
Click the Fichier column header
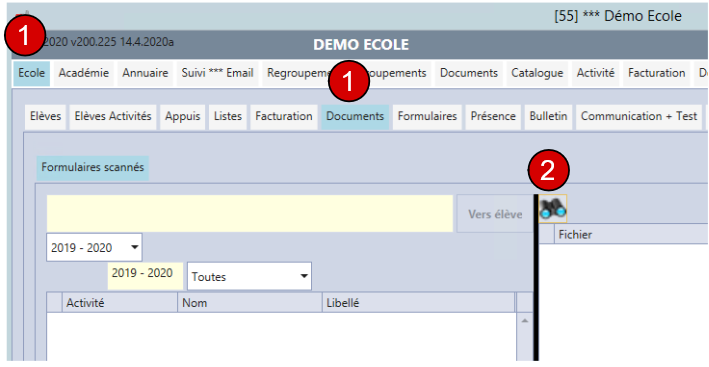(632, 235)
